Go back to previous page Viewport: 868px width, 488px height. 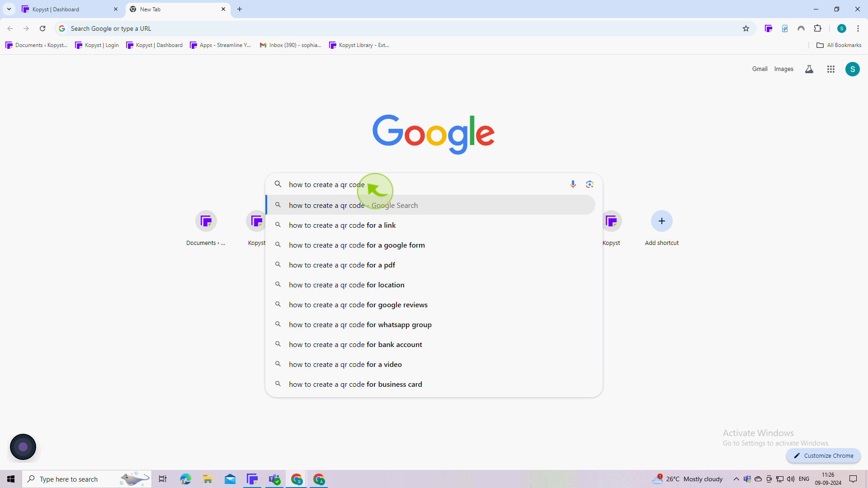click(10, 28)
